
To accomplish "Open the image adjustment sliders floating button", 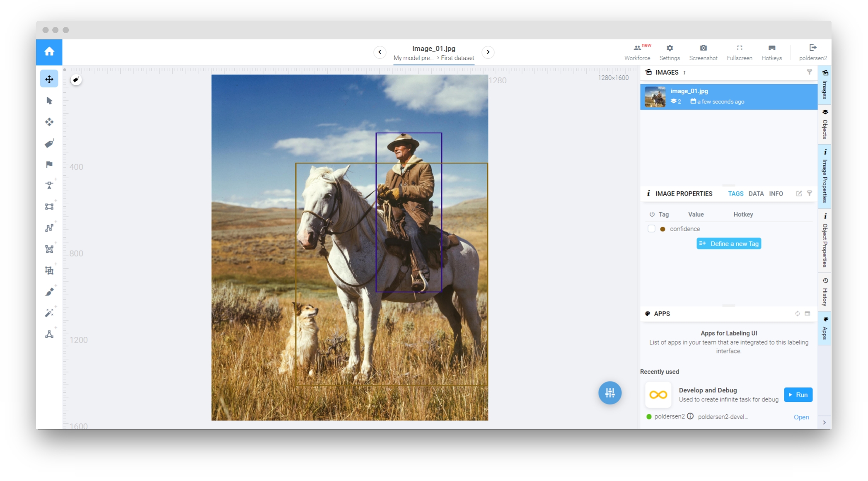I will point(609,392).
